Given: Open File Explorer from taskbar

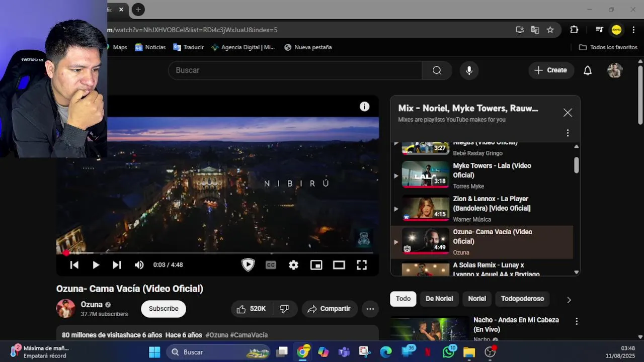Looking at the screenshot, I should click(x=469, y=352).
